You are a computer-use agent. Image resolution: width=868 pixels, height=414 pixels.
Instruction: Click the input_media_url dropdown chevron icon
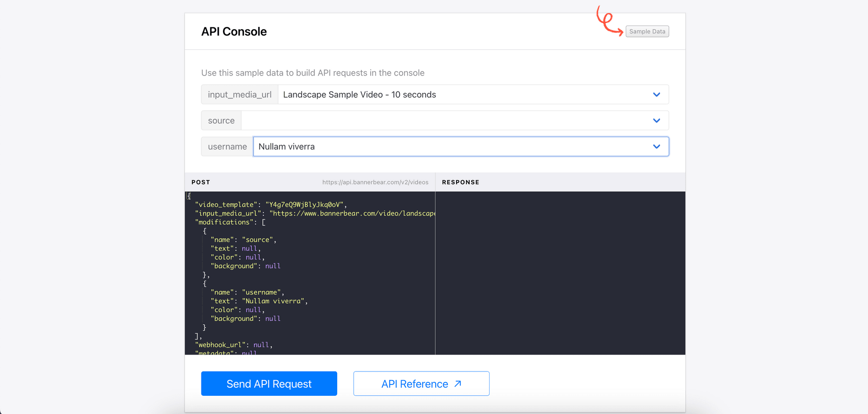656,94
